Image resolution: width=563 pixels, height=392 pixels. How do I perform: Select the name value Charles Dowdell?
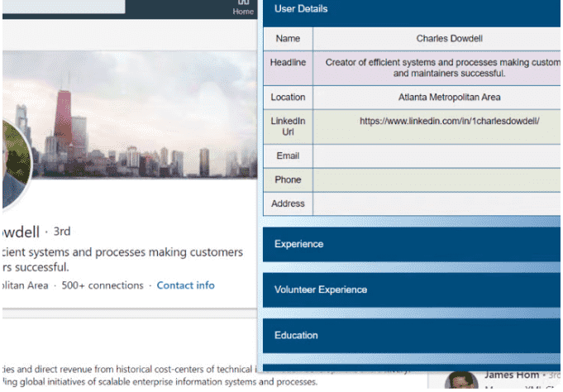coord(449,38)
